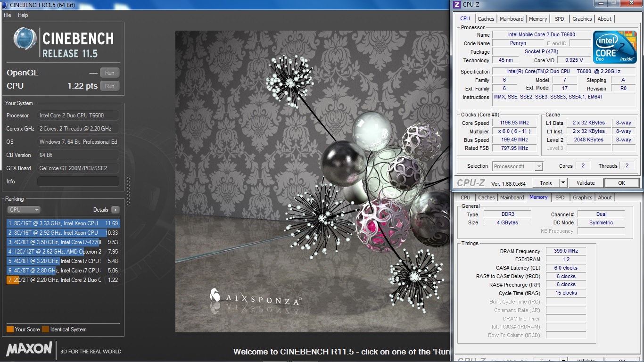Open About tab in lower CPU-Z window

[605, 197]
